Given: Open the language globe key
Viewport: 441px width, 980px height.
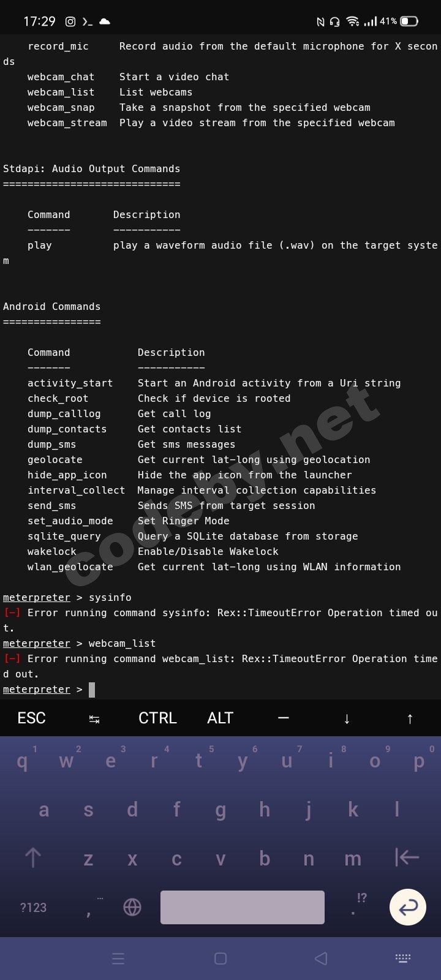Looking at the screenshot, I should pos(132,907).
